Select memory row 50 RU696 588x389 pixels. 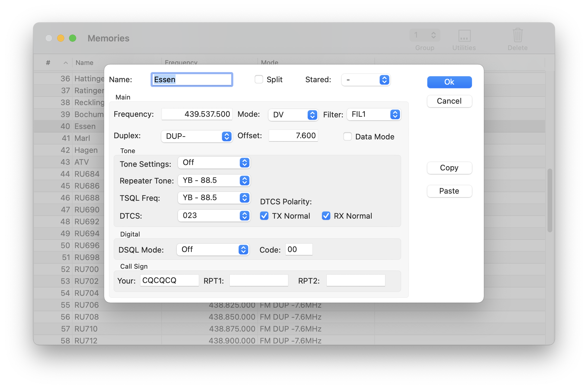pos(69,245)
